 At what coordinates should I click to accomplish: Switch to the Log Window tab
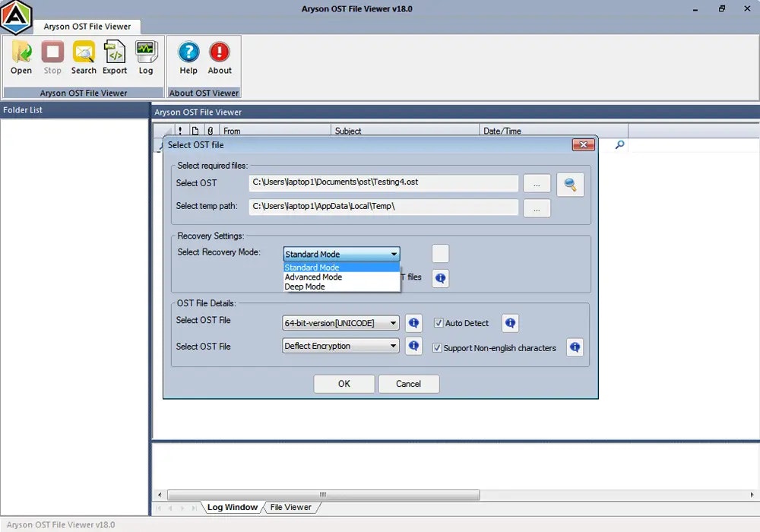click(233, 507)
